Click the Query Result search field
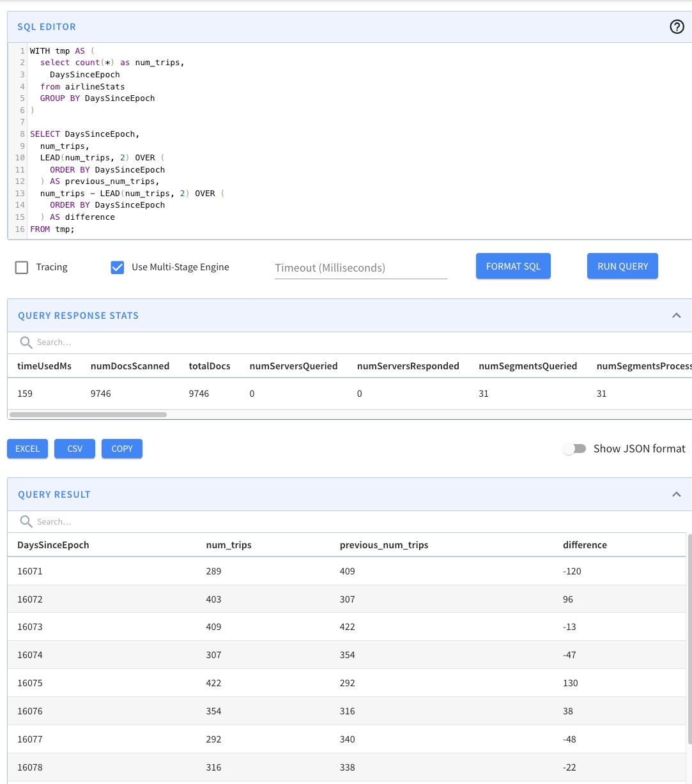692x784 pixels. click(x=192, y=522)
